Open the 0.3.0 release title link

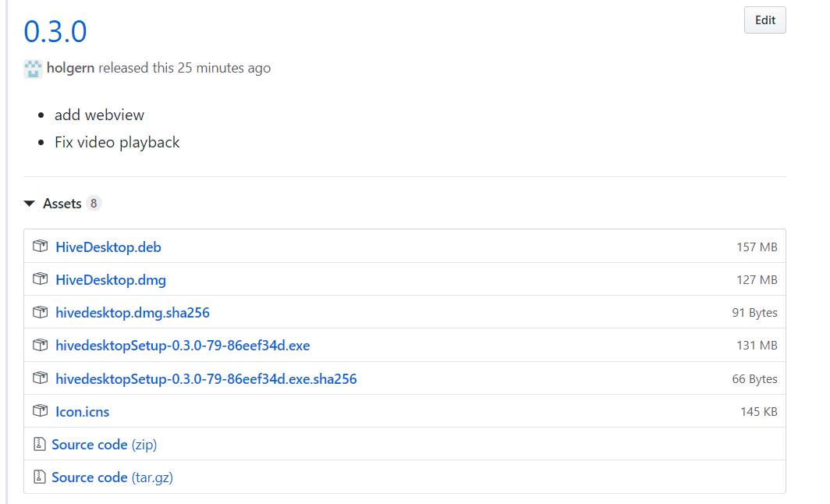tap(55, 31)
